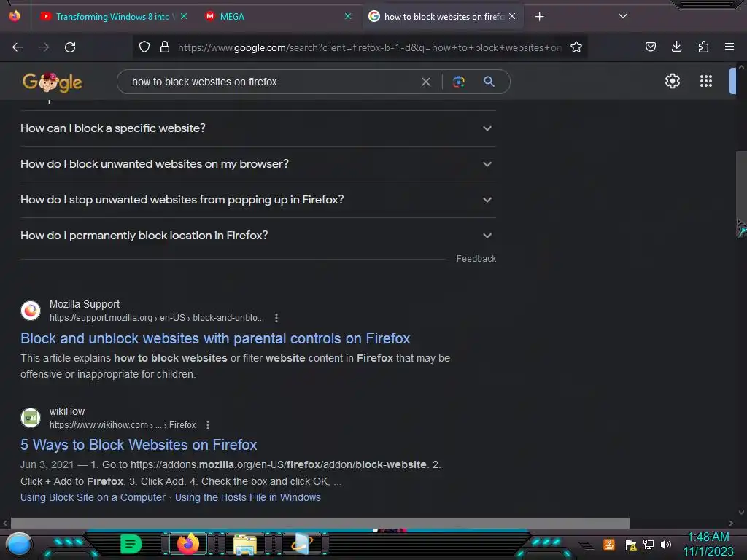This screenshot has height=560, width=747.
Task: Open the Firefox hamburger application menu
Action: click(729, 47)
